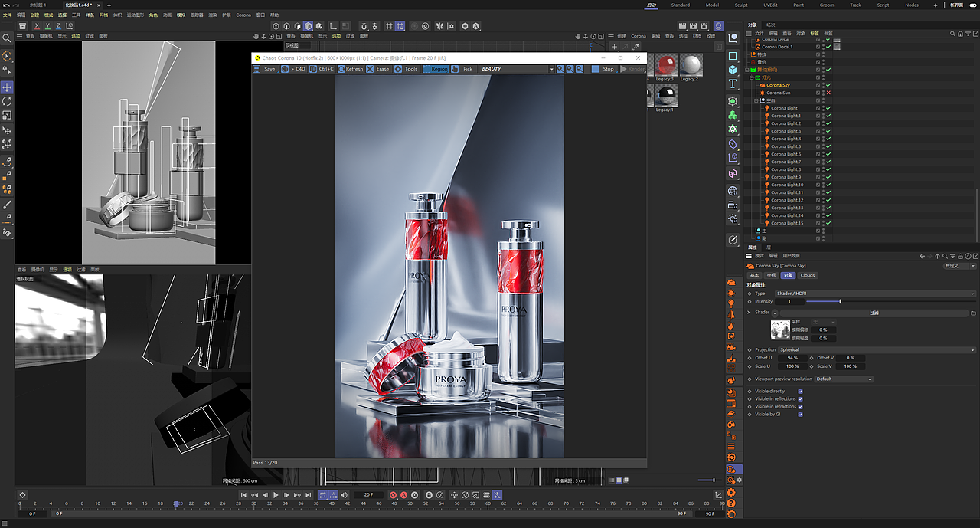Click the Corona sun icon in palette
Screen dimensions: 980x528
pyautogui.click(x=730, y=293)
